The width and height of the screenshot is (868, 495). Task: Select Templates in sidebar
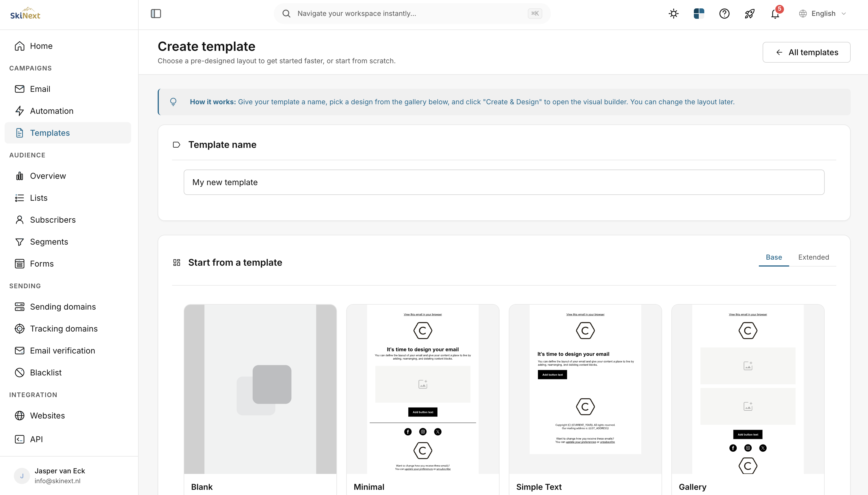click(x=68, y=133)
